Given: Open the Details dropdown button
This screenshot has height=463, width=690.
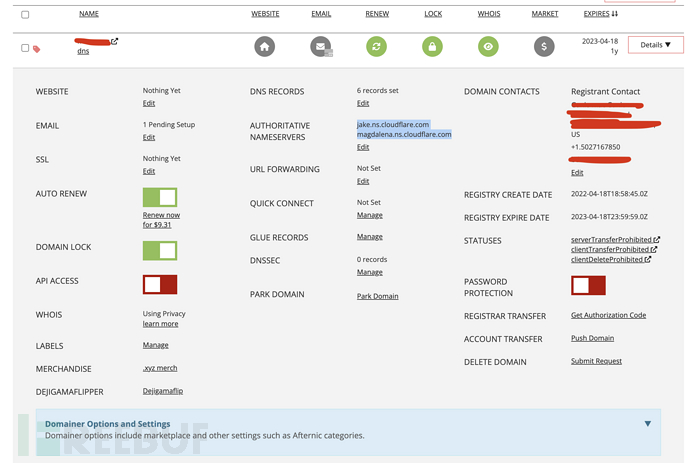Looking at the screenshot, I should coord(656,45).
